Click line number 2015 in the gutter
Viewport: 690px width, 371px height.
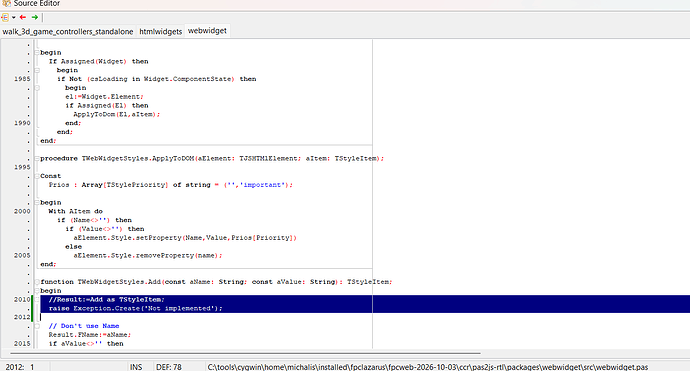22,343
